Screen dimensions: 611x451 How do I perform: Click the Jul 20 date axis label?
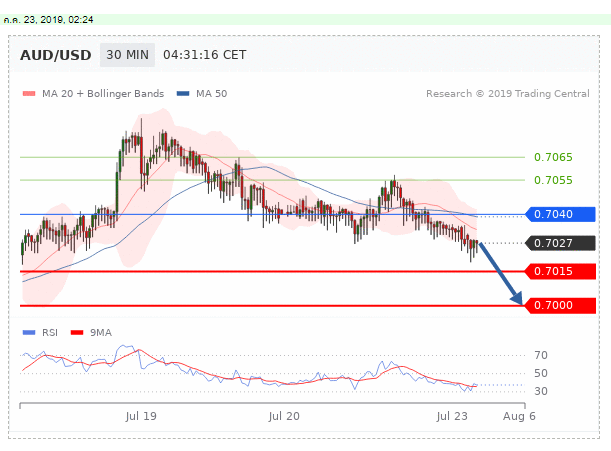[x=284, y=416]
